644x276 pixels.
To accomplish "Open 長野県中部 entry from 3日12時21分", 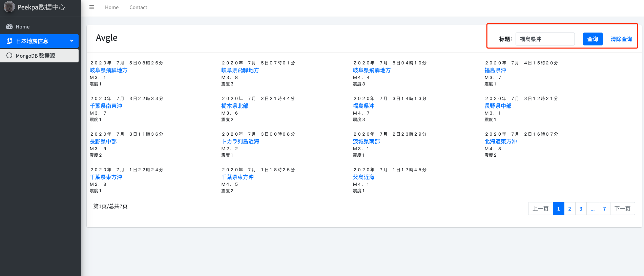I will (x=498, y=106).
